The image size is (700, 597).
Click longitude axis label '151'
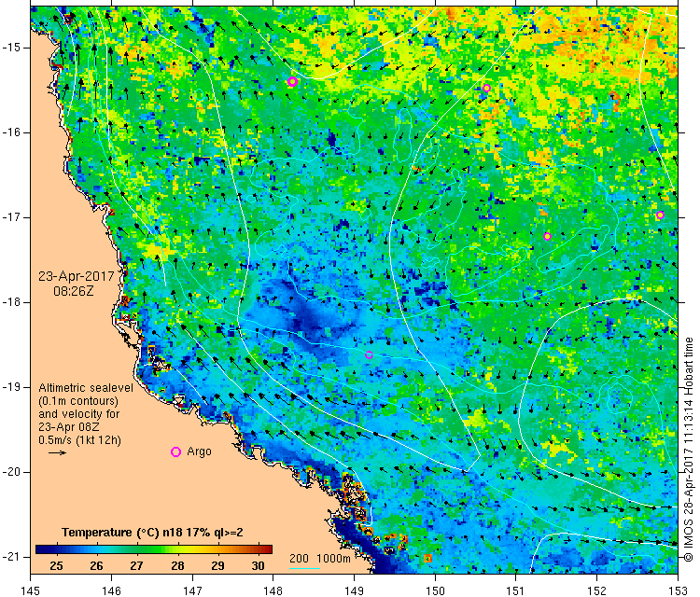pyautogui.click(x=516, y=590)
